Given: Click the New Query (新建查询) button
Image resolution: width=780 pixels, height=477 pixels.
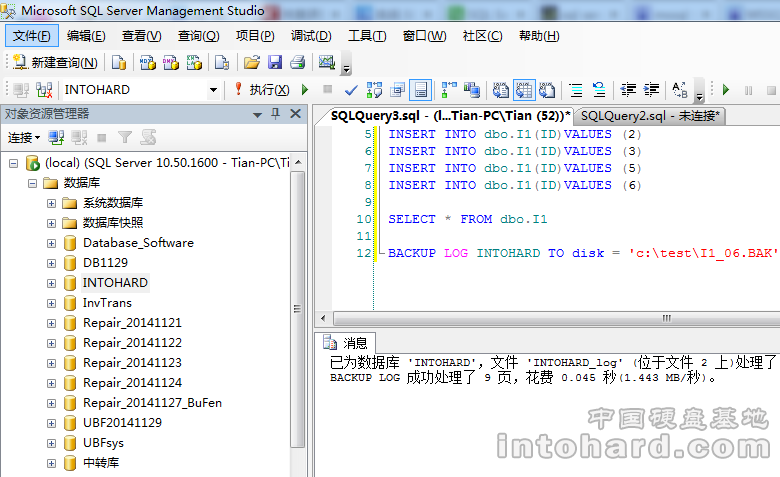Looking at the screenshot, I should [x=55, y=62].
